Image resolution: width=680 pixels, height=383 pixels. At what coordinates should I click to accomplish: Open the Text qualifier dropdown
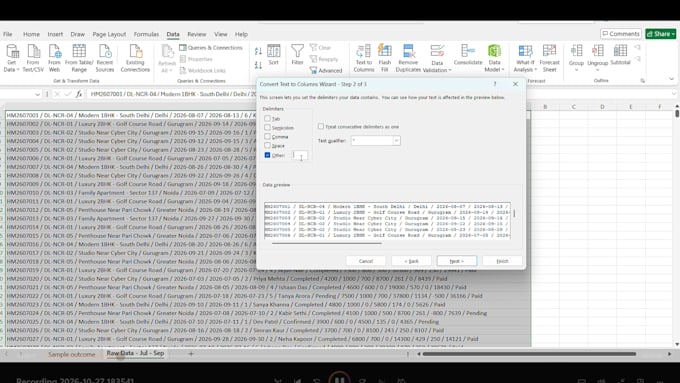396,141
